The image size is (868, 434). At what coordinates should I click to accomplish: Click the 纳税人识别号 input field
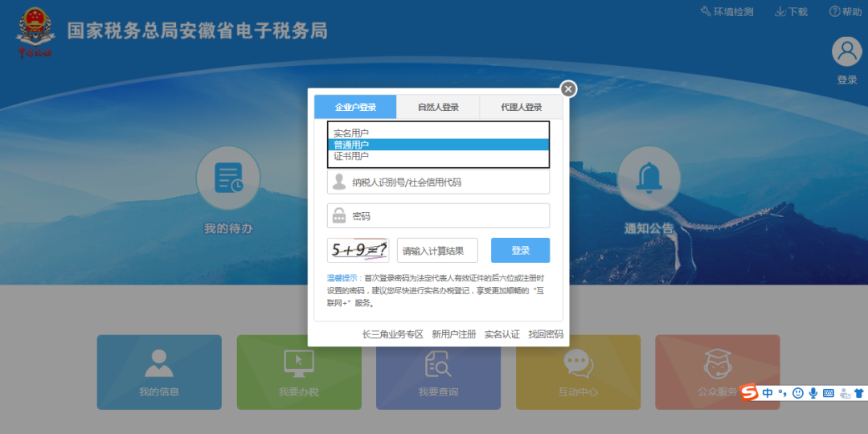439,182
